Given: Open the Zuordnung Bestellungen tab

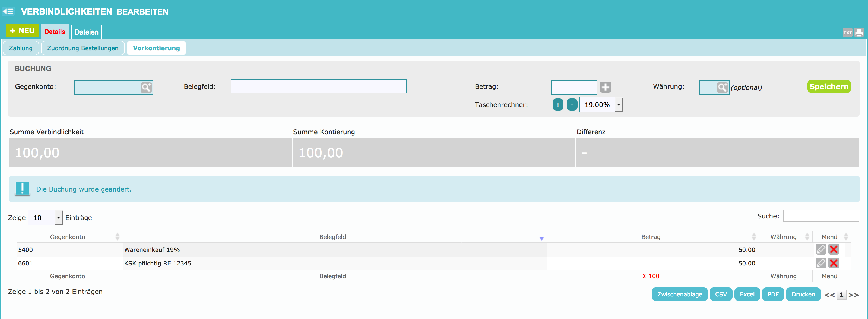Looking at the screenshot, I should [x=83, y=48].
